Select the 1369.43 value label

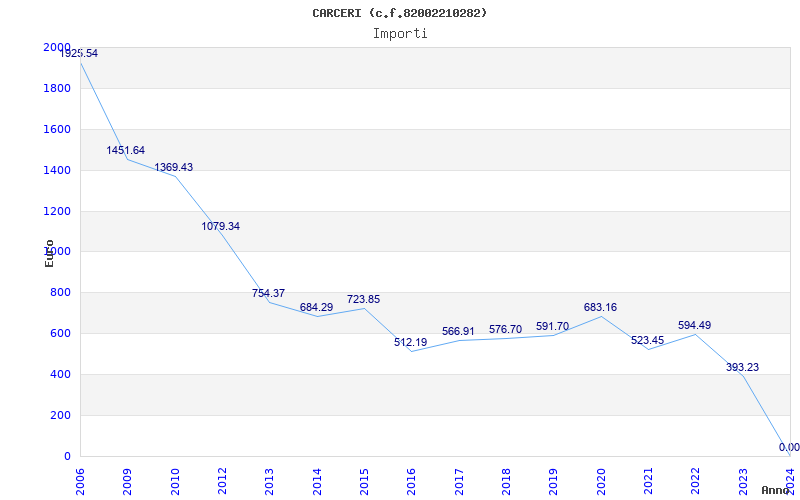coord(173,167)
